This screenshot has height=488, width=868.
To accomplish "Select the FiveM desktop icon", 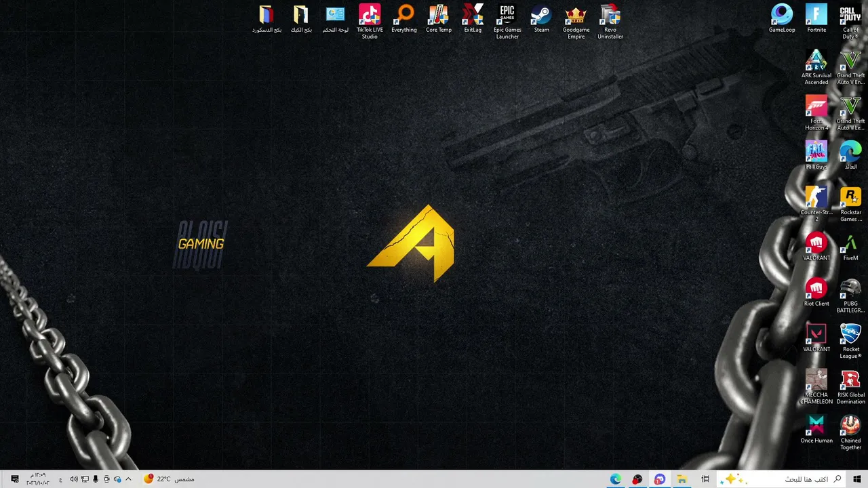I will point(850,247).
